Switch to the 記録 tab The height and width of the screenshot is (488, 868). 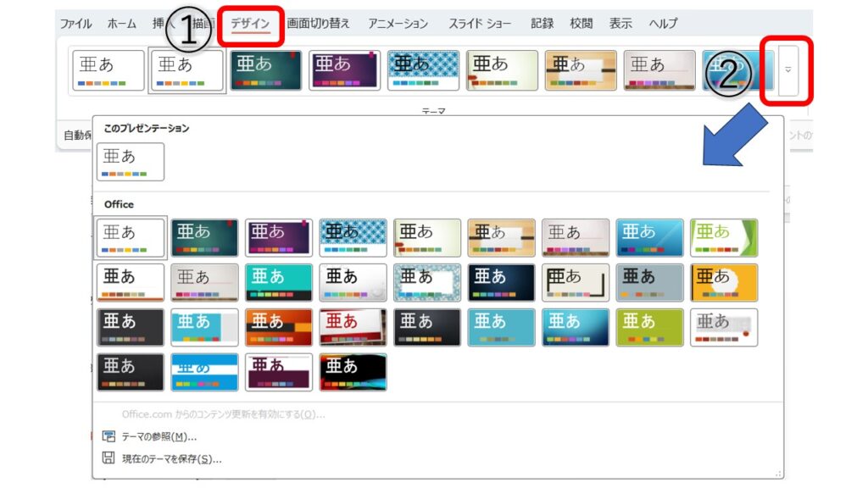click(542, 24)
